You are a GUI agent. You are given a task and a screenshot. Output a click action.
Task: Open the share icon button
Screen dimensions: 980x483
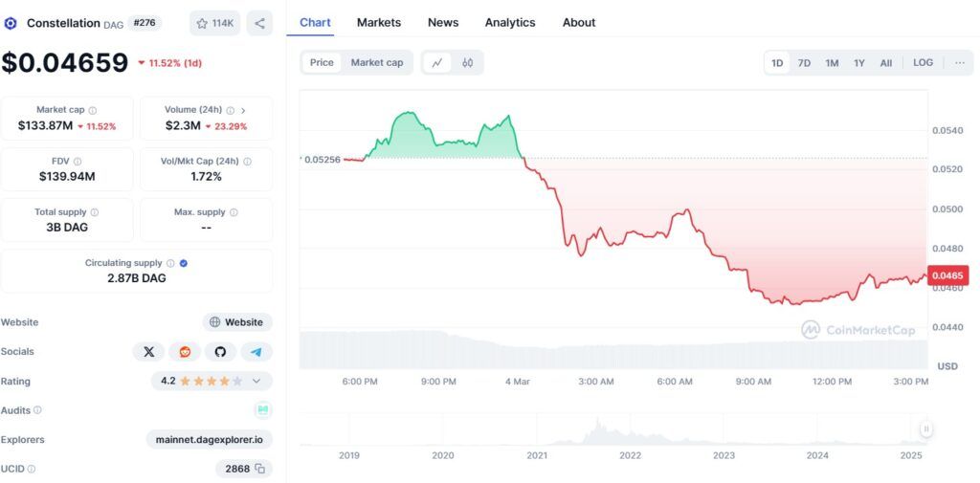(x=260, y=24)
